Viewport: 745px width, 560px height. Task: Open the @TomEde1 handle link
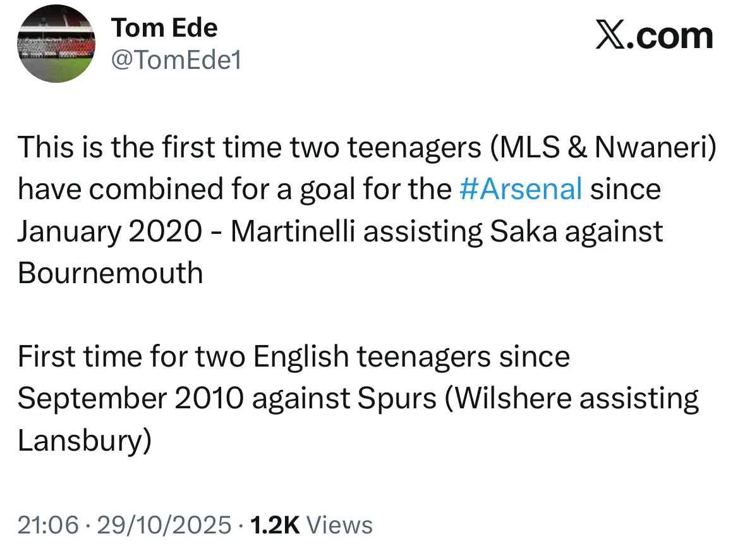click(176, 61)
